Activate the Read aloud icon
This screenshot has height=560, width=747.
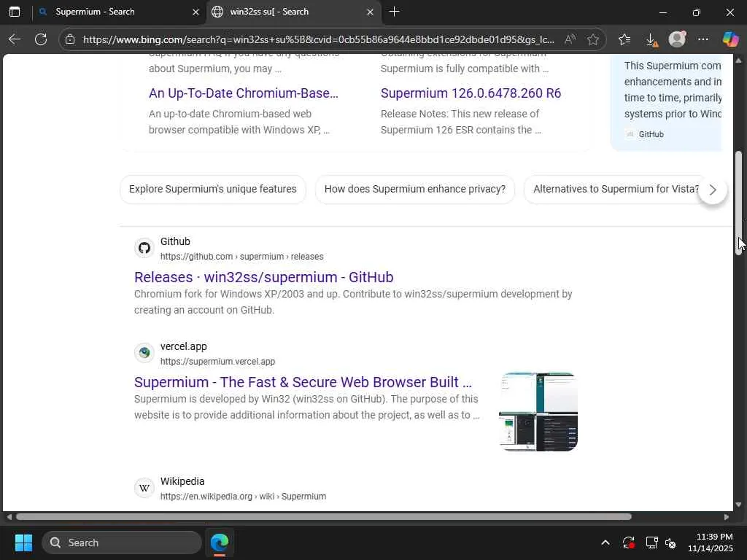[x=570, y=39]
